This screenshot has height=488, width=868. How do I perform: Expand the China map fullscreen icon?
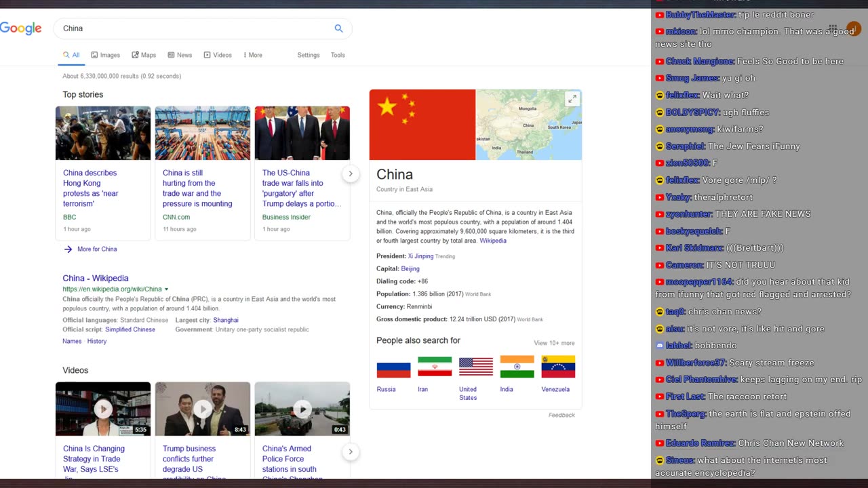click(572, 99)
